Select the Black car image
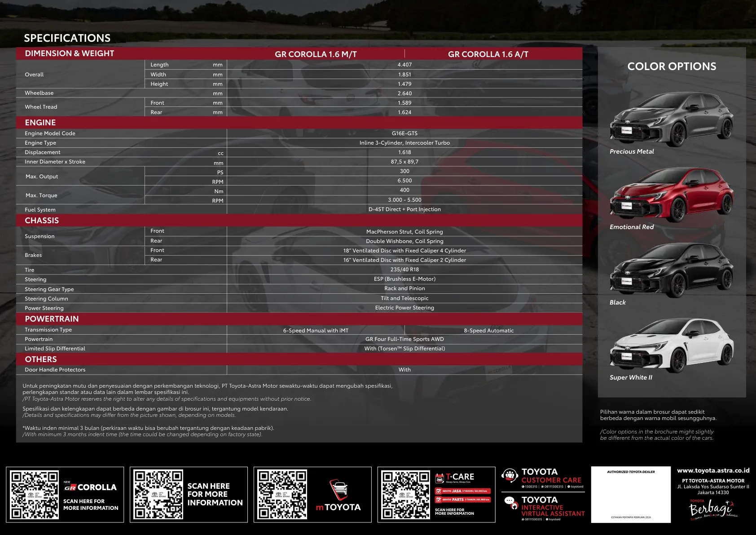The image size is (756, 535). [672, 270]
